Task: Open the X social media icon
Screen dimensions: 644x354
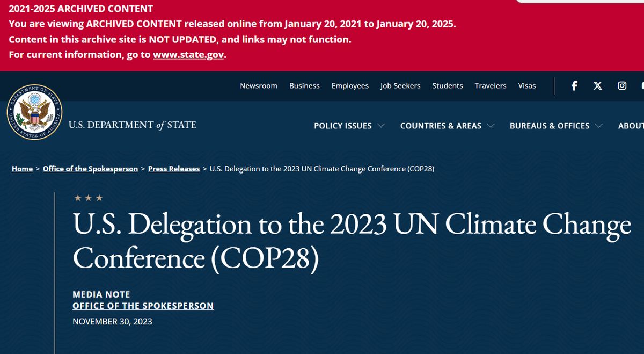Action: pos(597,86)
